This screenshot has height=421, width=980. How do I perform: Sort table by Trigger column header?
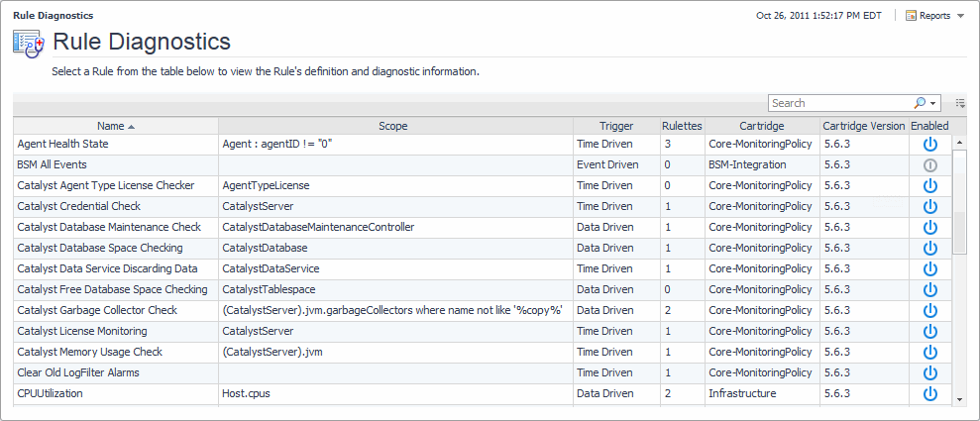[x=615, y=126]
